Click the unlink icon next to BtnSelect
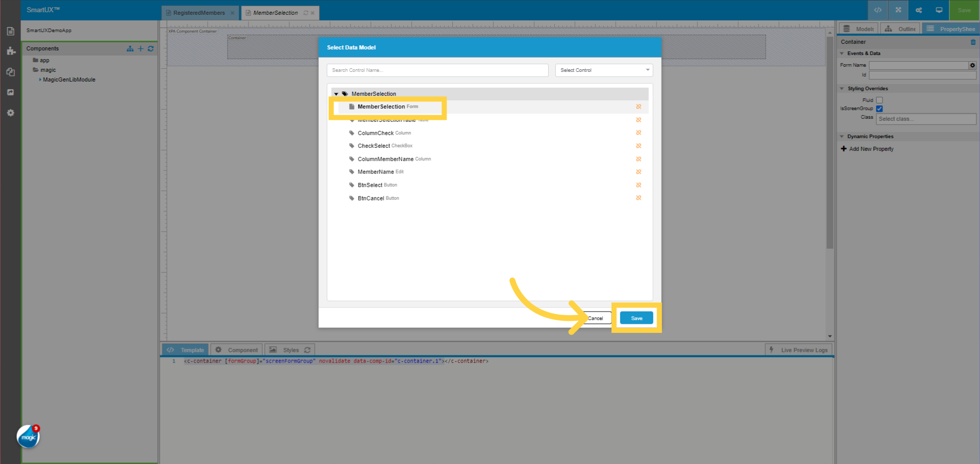Image resolution: width=980 pixels, height=464 pixels. [x=639, y=185]
